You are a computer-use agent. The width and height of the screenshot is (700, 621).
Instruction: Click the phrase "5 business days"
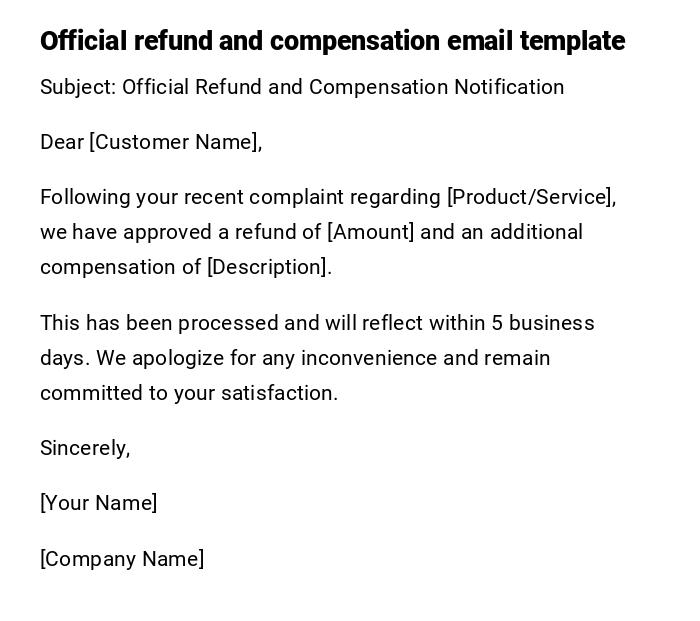coord(541,323)
